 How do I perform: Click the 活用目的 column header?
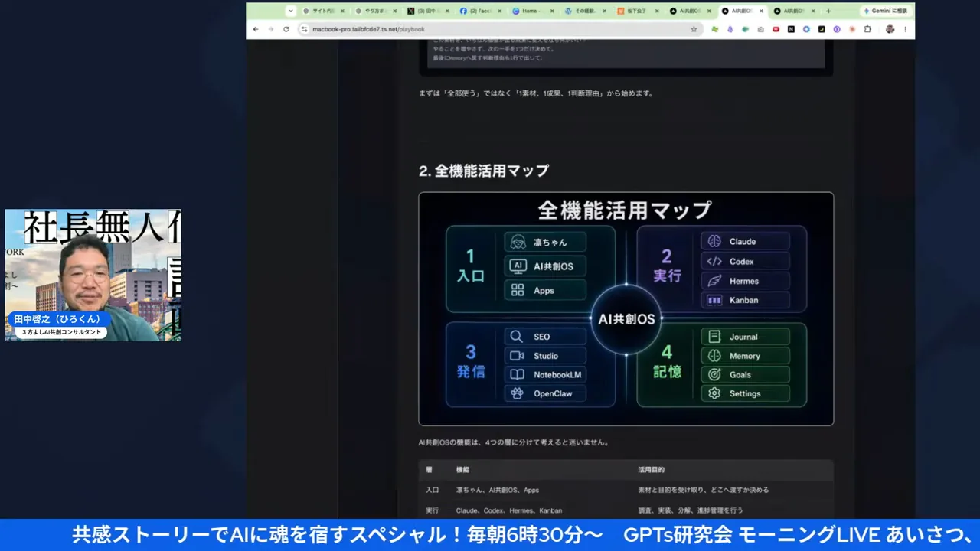point(652,470)
